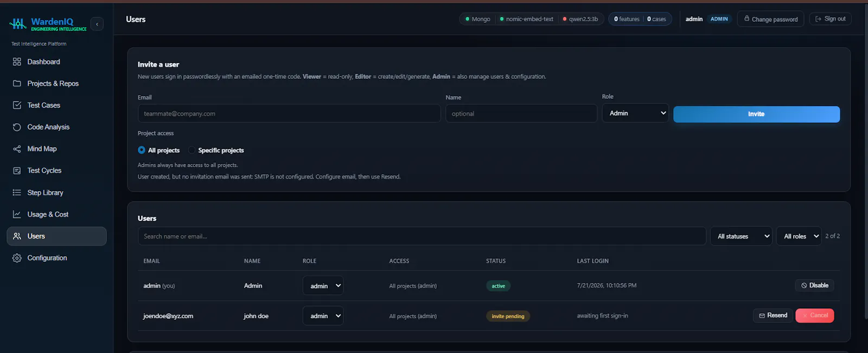Click the blue Invite button

point(756,114)
